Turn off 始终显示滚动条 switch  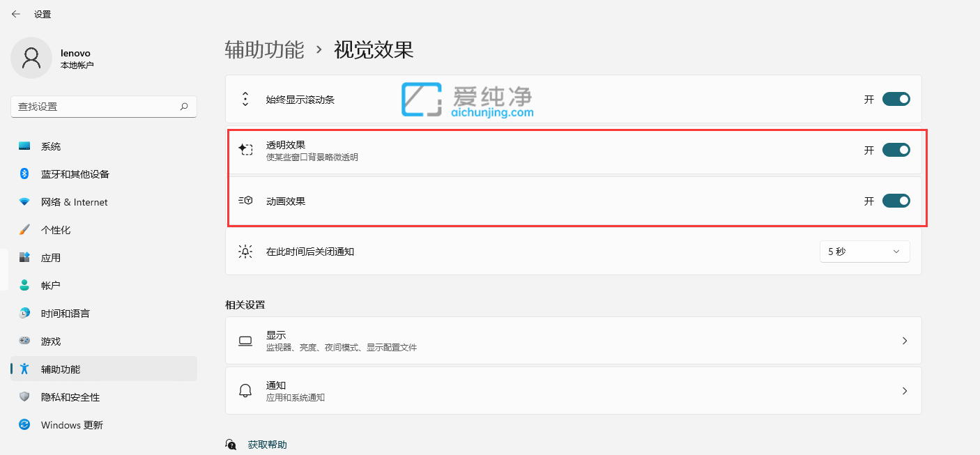pyautogui.click(x=896, y=99)
